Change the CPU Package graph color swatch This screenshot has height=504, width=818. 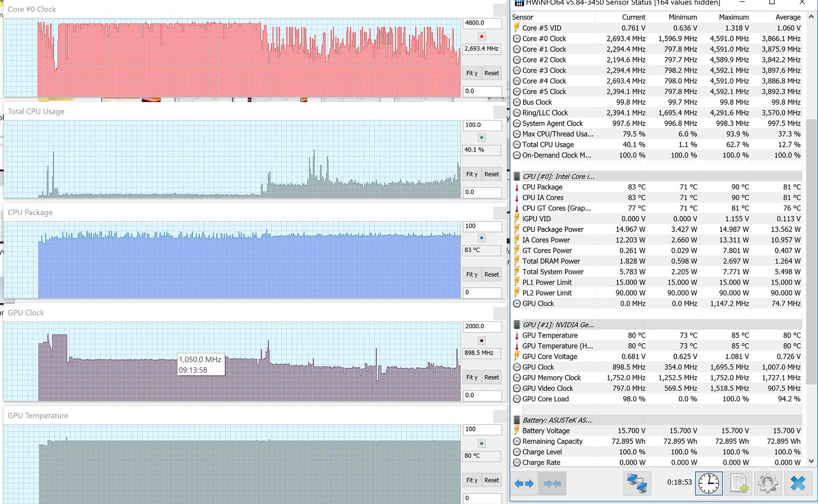click(481, 238)
